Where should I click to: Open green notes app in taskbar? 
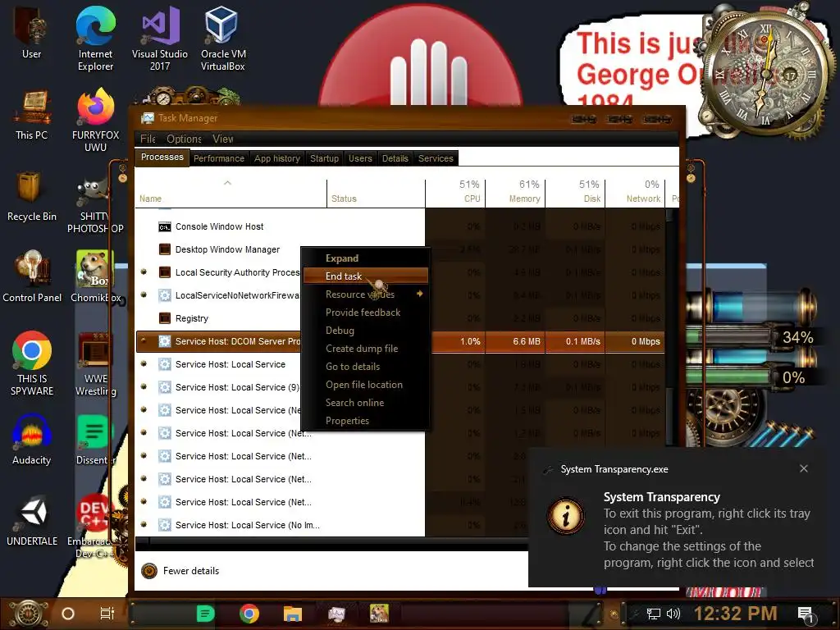pyautogui.click(x=205, y=614)
